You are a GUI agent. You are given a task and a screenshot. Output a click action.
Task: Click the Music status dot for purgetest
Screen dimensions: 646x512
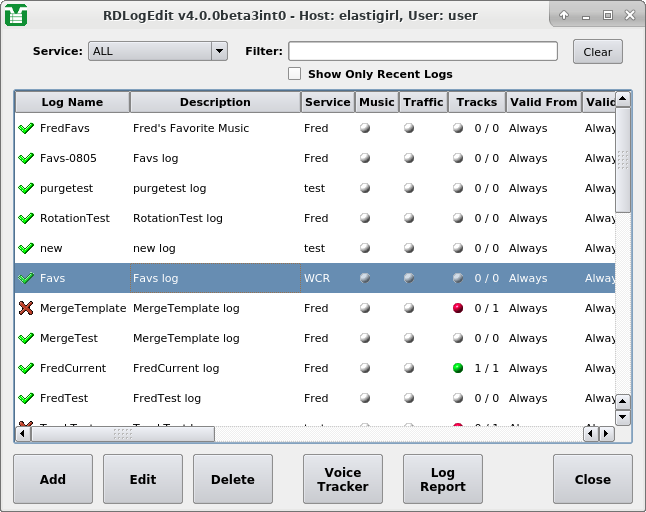click(x=365, y=188)
